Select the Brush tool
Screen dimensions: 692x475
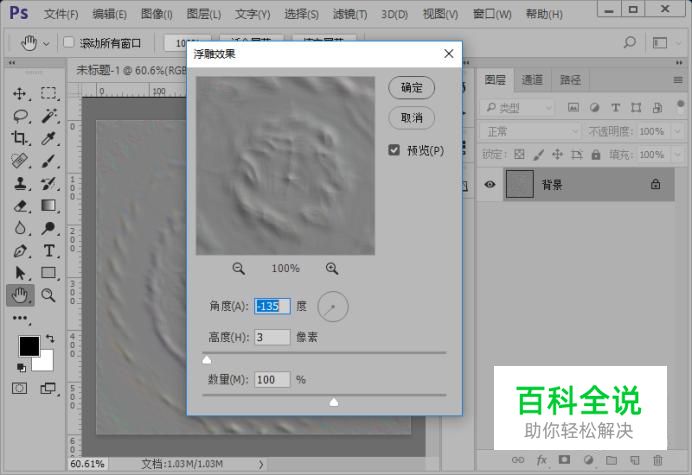click(49, 161)
